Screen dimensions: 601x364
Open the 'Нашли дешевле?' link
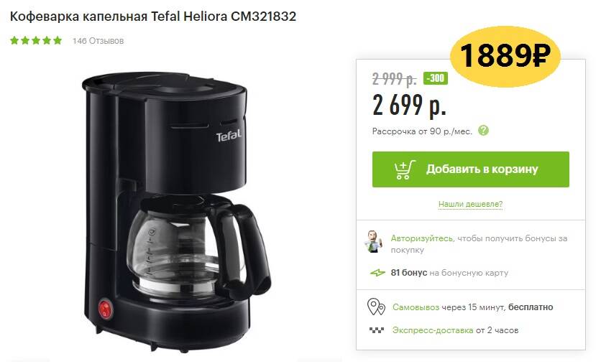coord(470,204)
